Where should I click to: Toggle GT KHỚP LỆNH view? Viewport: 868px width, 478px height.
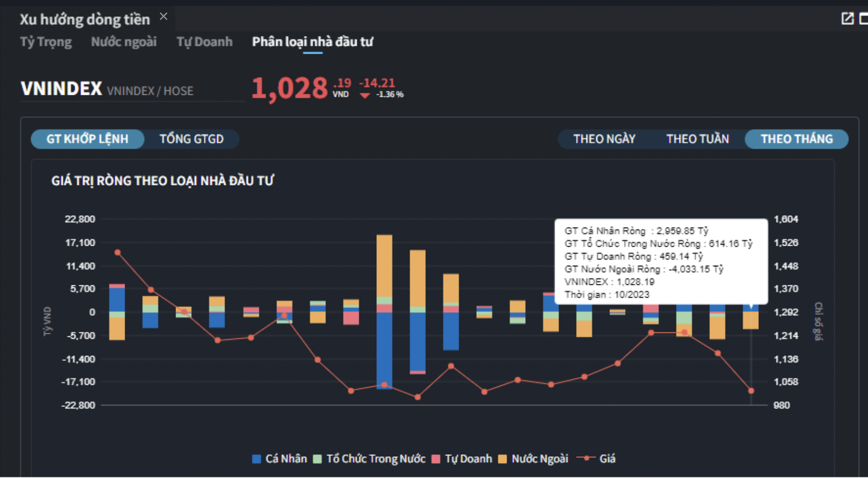[x=88, y=139]
